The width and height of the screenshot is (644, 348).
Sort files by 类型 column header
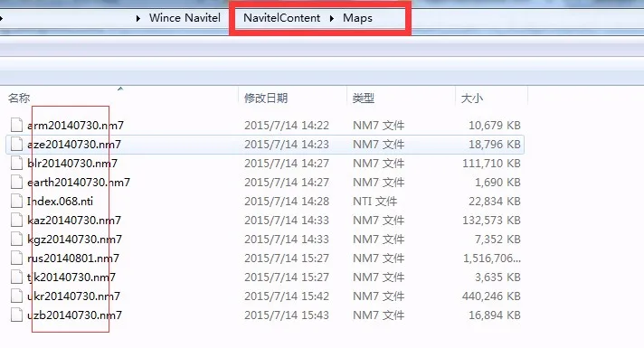363,99
